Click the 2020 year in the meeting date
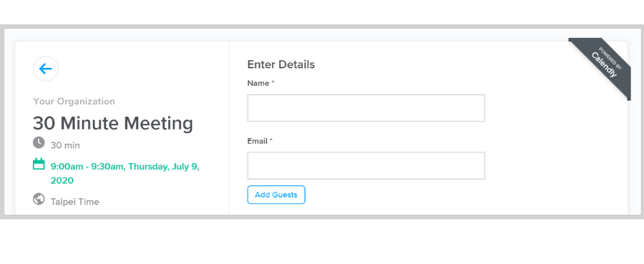The image size is (644, 264). pos(62,181)
